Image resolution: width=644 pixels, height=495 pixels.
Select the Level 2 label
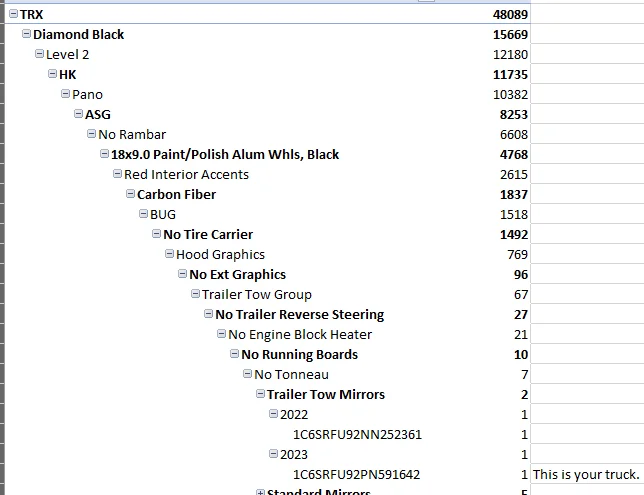point(67,54)
